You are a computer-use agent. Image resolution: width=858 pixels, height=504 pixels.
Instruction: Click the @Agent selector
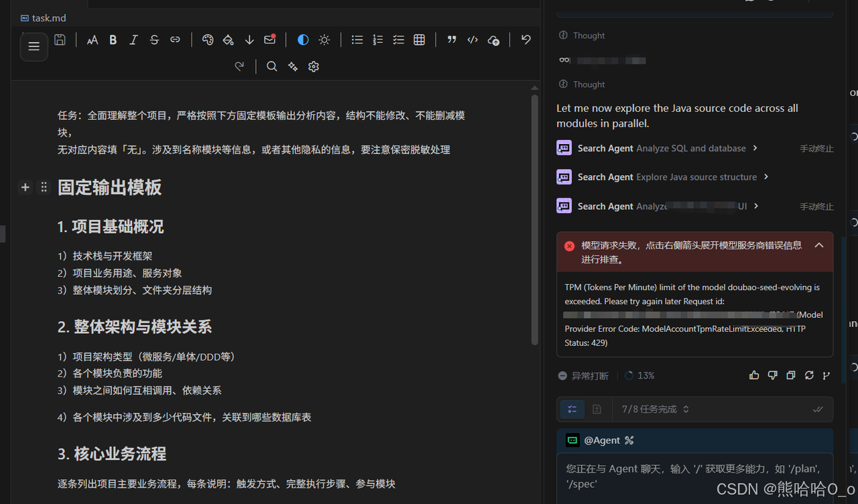pos(593,440)
